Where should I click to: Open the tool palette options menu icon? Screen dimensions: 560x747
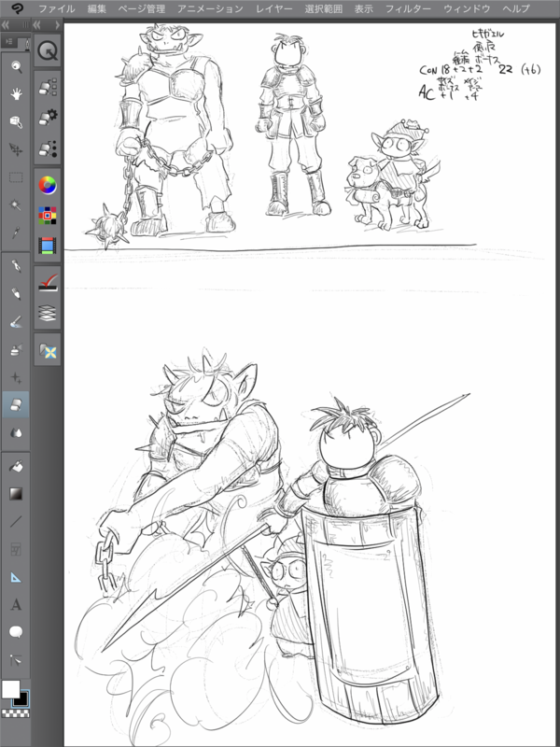9,42
